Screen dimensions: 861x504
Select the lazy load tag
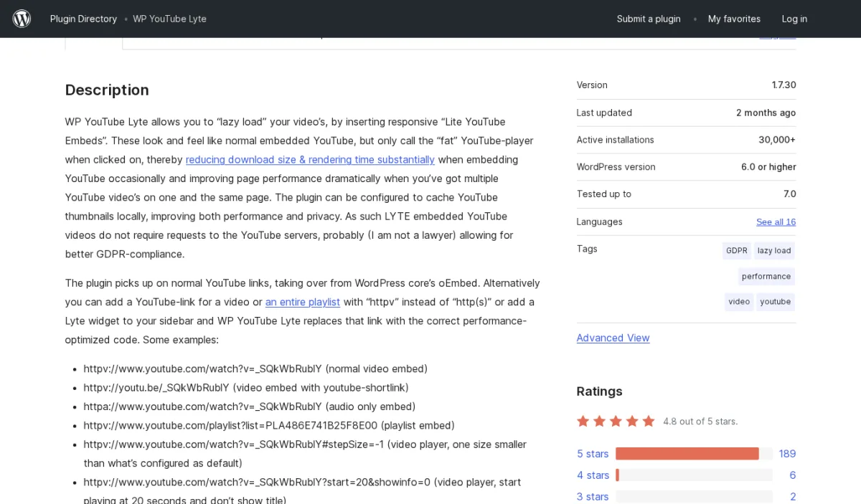[x=774, y=251]
